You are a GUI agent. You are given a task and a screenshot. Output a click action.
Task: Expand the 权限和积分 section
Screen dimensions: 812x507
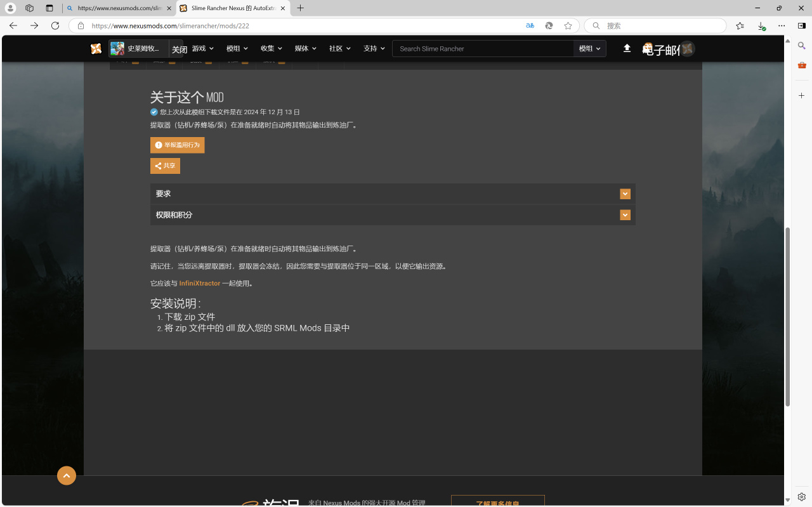[393, 215]
